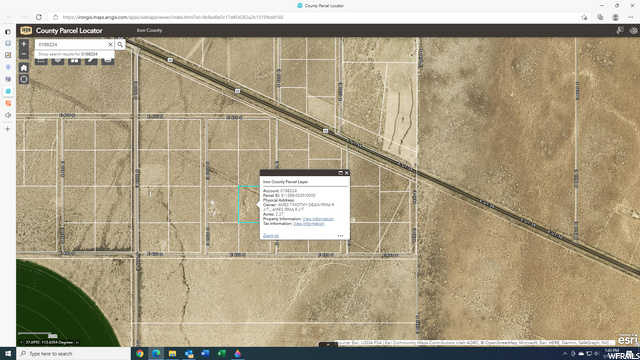640x360 pixels.
Task: Open the colorful droplet app on taskbar
Action: [238, 353]
